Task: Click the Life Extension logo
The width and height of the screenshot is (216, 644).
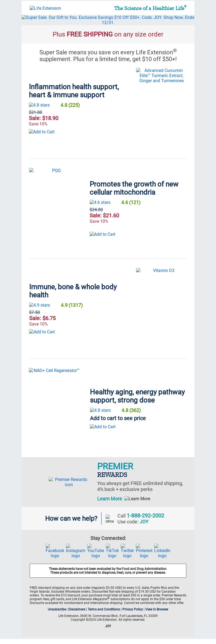Action: [x=45, y=8]
